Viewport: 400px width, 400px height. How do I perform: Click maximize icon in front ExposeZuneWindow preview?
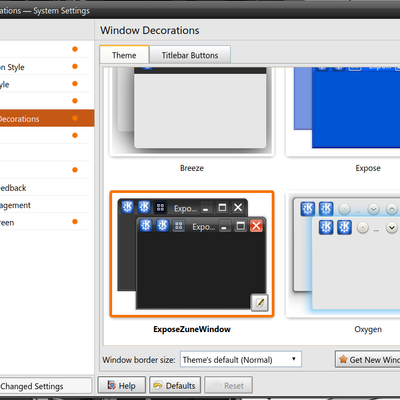(240, 226)
